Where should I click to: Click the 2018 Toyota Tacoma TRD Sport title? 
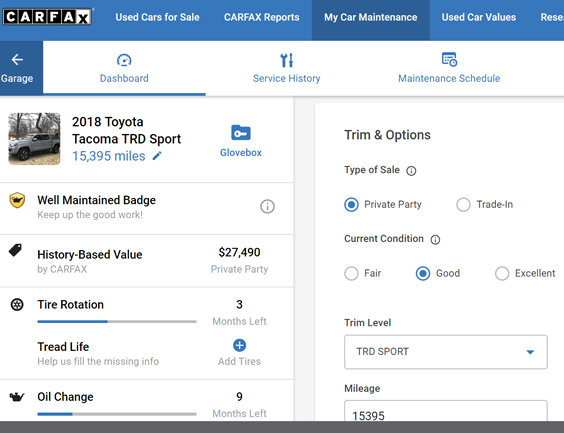pos(126,130)
